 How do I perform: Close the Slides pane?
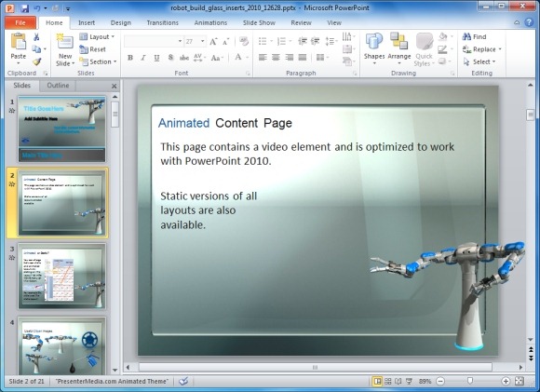pos(114,86)
